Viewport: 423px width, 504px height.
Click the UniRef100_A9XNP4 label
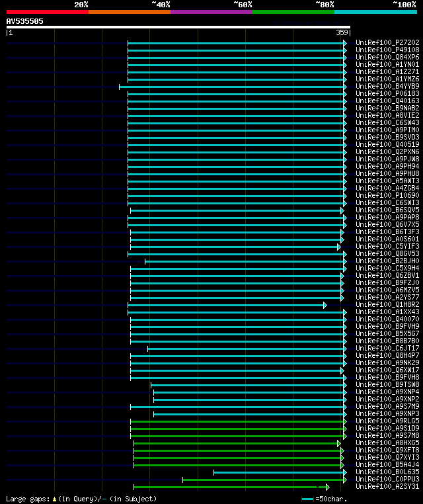(387, 392)
